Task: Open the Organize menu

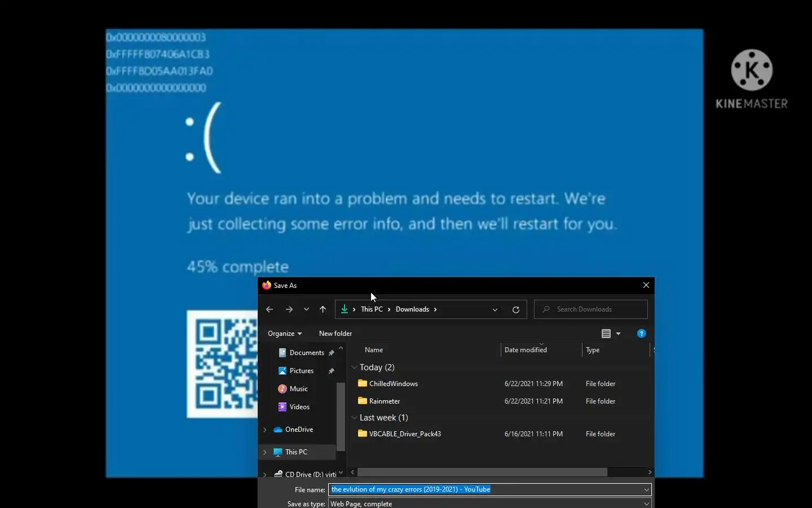Action: (x=285, y=334)
